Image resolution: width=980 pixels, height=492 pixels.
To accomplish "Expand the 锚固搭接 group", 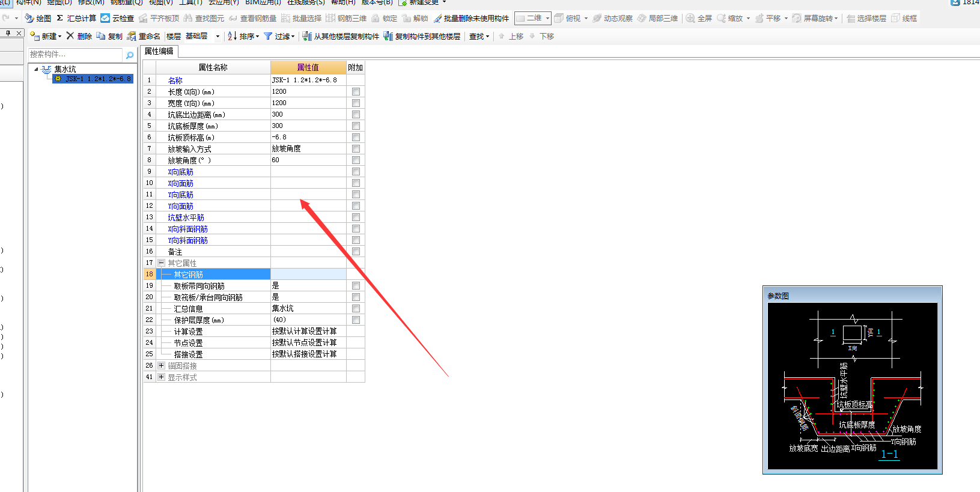I will pyautogui.click(x=161, y=365).
